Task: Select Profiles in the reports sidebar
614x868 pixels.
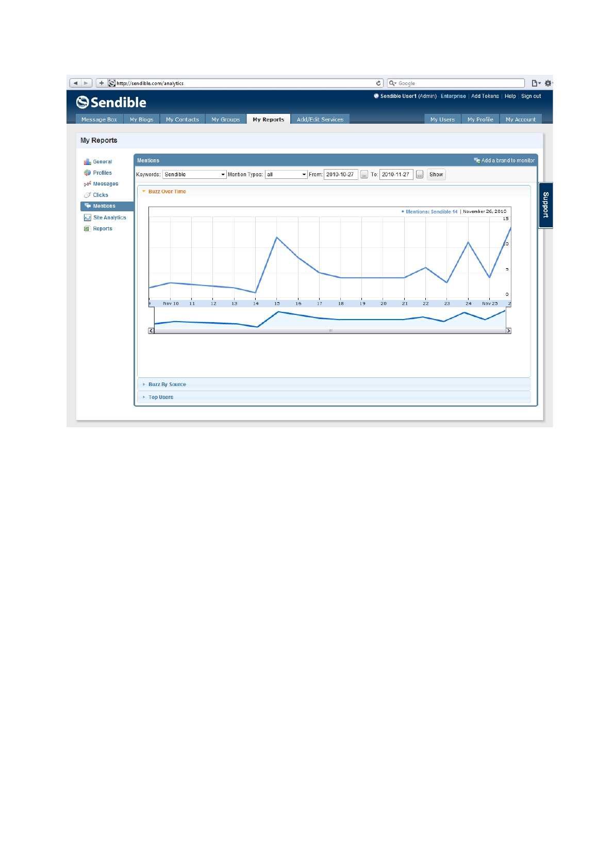Action: 103,173
